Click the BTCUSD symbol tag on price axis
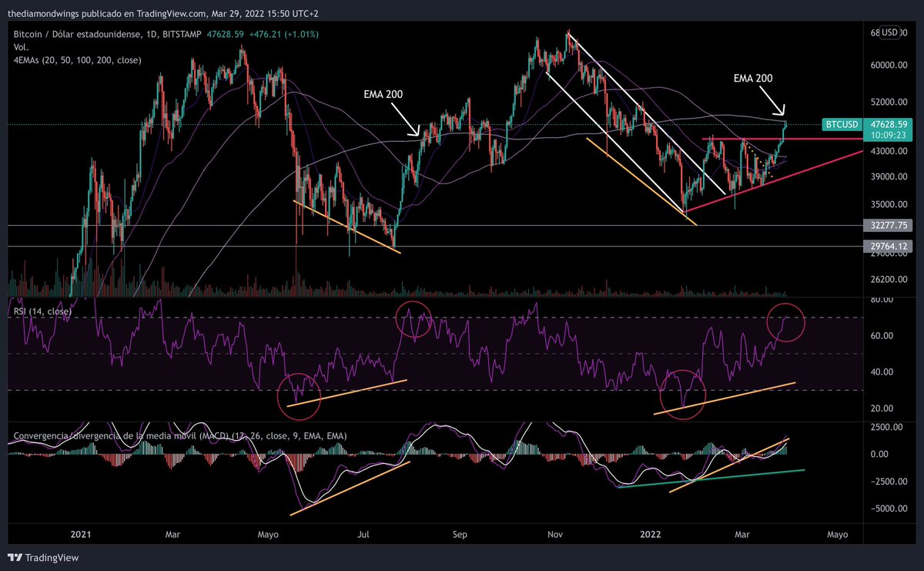The height and width of the screenshot is (571, 924). pyautogui.click(x=841, y=123)
